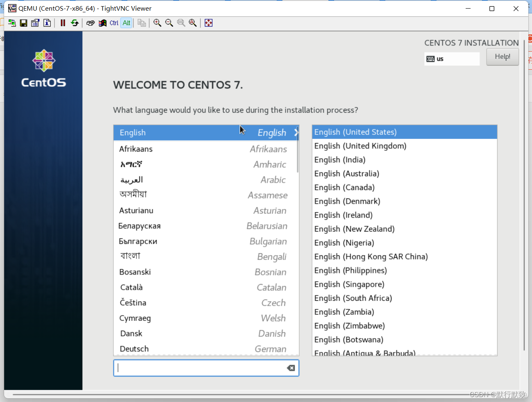Toggle the Ctrl key toolbar button

click(x=114, y=23)
